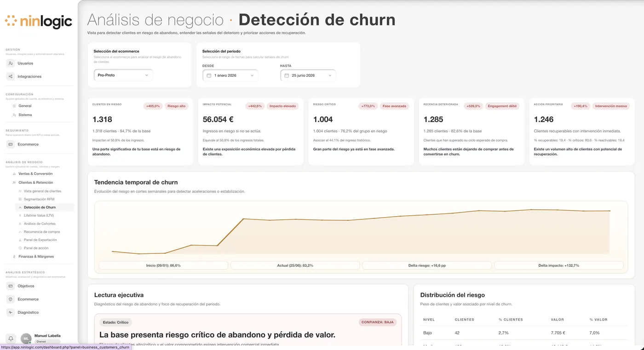Image resolution: width=644 pixels, height=350 pixels.
Task: Click the 7.705 € value cell
Action: 558,333
